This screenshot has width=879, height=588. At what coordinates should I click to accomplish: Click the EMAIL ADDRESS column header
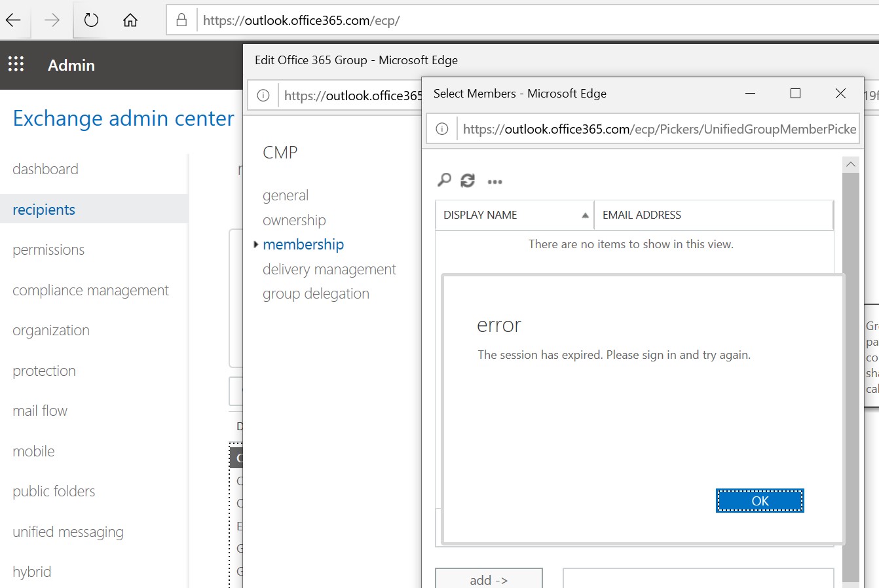[x=714, y=215]
